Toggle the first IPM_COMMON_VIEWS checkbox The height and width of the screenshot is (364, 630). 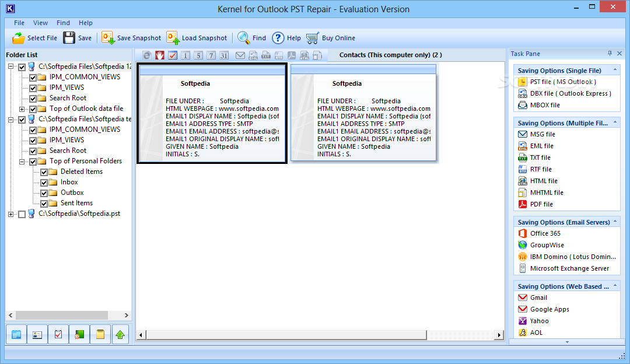(x=33, y=78)
